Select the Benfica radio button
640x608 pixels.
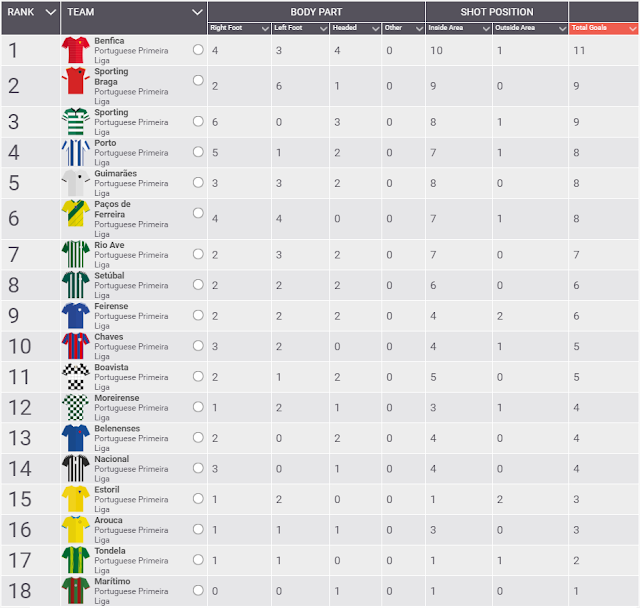tap(198, 50)
